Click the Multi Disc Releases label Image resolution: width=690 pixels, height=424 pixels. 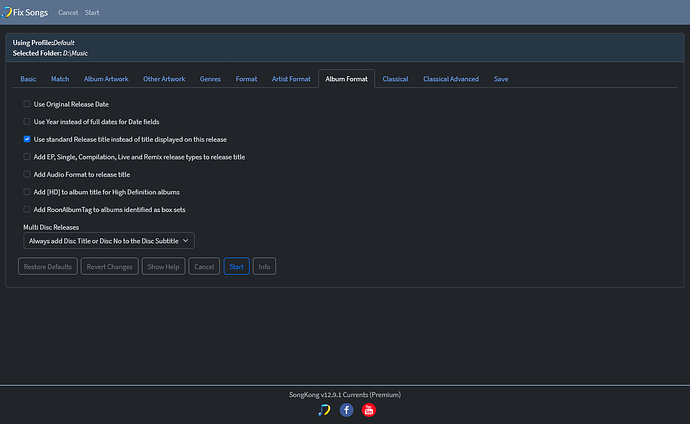click(51, 227)
